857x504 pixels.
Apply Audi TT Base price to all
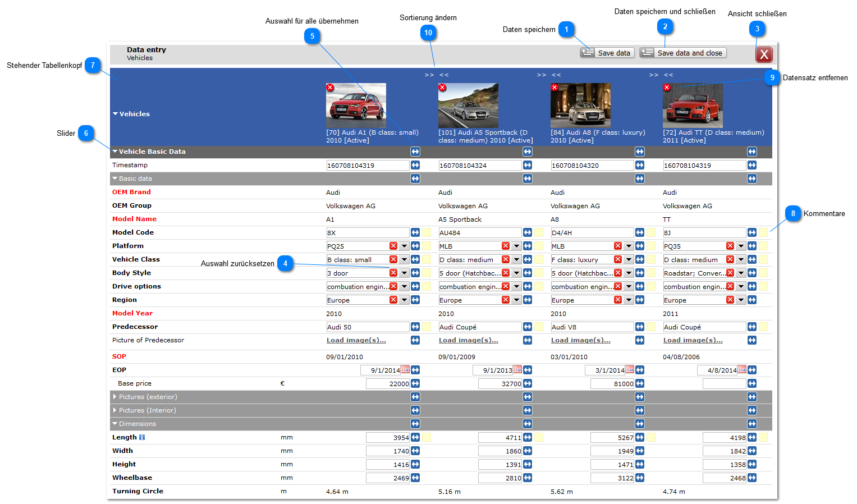coord(752,383)
